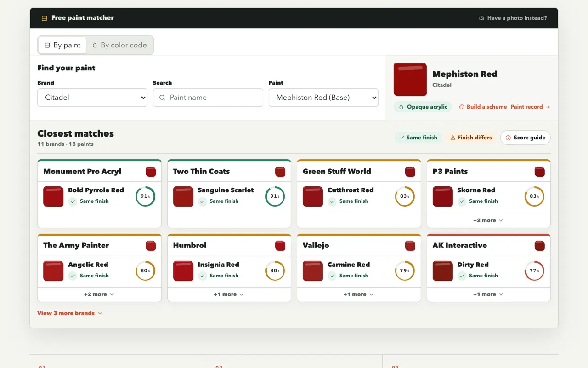Click the magnifier icon in Search field
The width and height of the screenshot is (588, 368).
pyautogui.click(x=162, y=98)
